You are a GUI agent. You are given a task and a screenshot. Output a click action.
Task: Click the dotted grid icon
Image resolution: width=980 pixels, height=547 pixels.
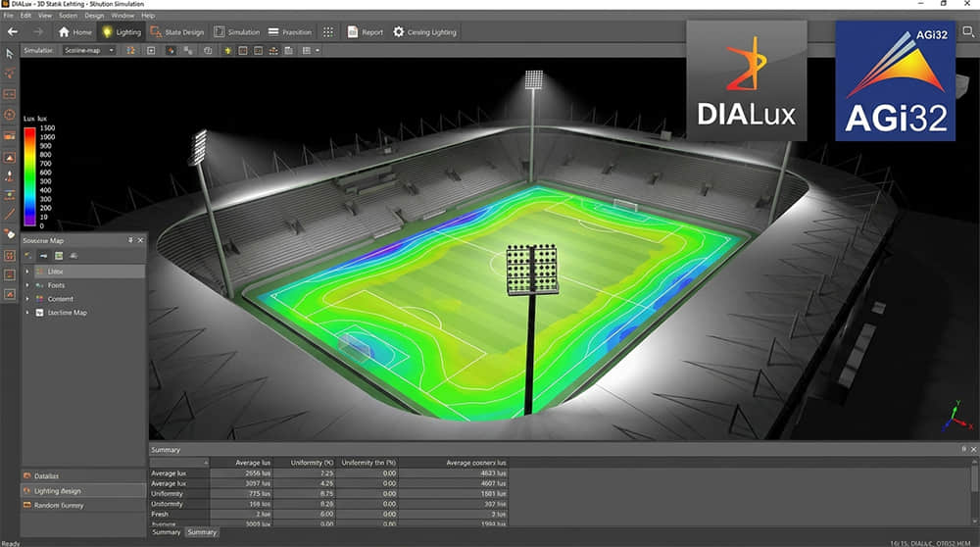point(328,32)
